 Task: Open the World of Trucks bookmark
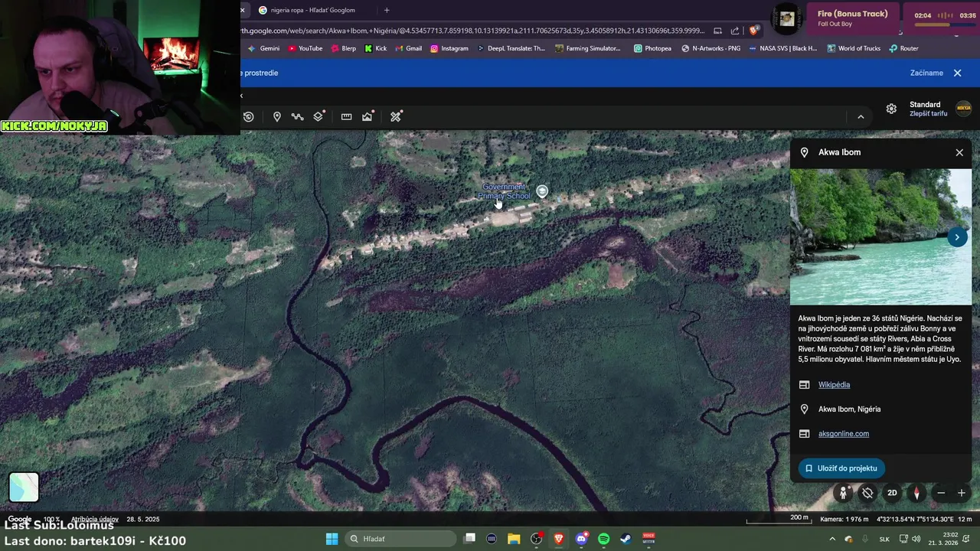tap(853, 48)
